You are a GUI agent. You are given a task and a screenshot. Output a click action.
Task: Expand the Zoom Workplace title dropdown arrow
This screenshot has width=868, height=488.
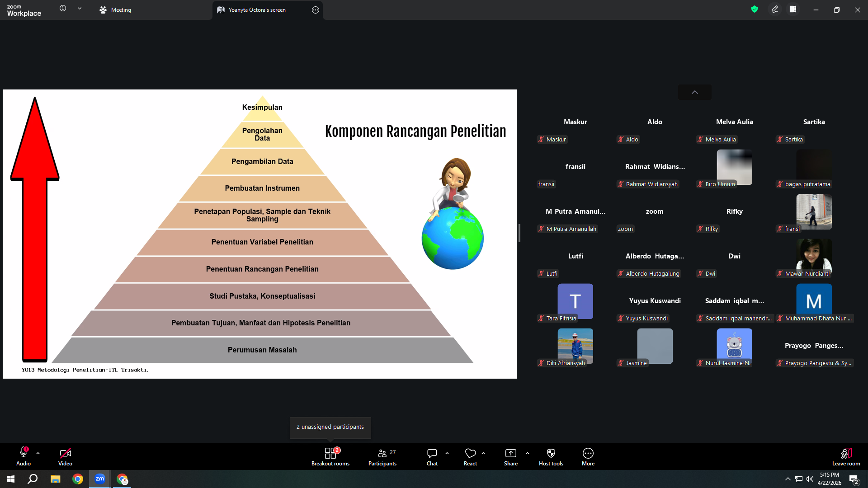[80, 9]
